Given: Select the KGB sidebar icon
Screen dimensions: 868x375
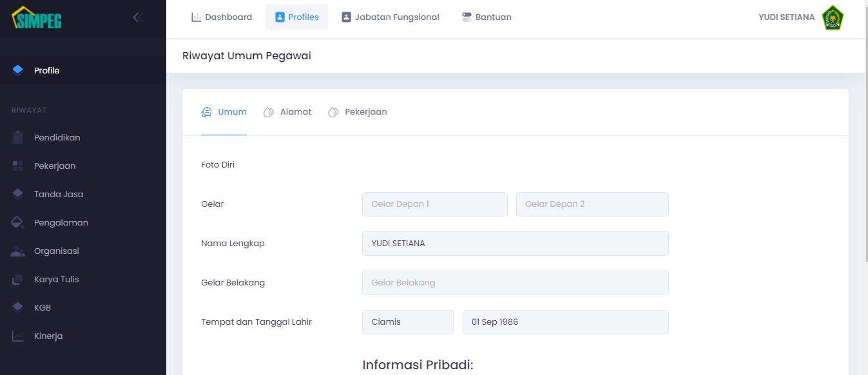Looking at the screenshot, I should (17, 307).
